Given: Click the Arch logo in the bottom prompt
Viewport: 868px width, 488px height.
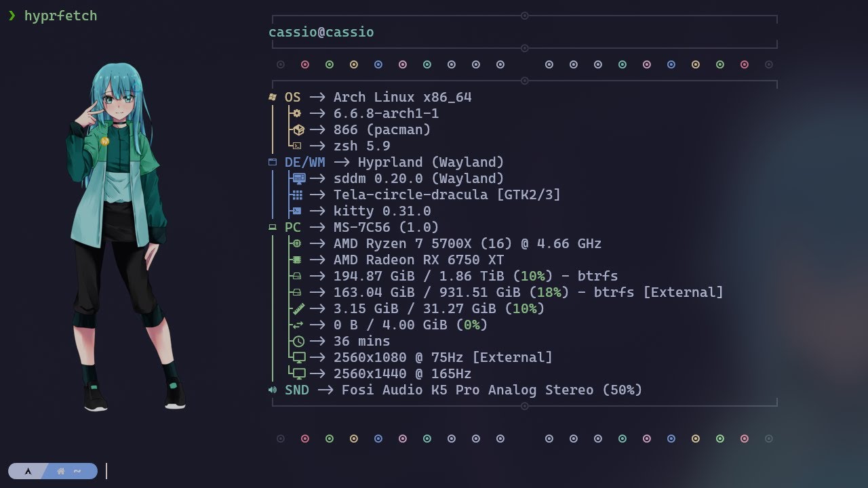Looking at the screenshot, I should tap(28, 471).
